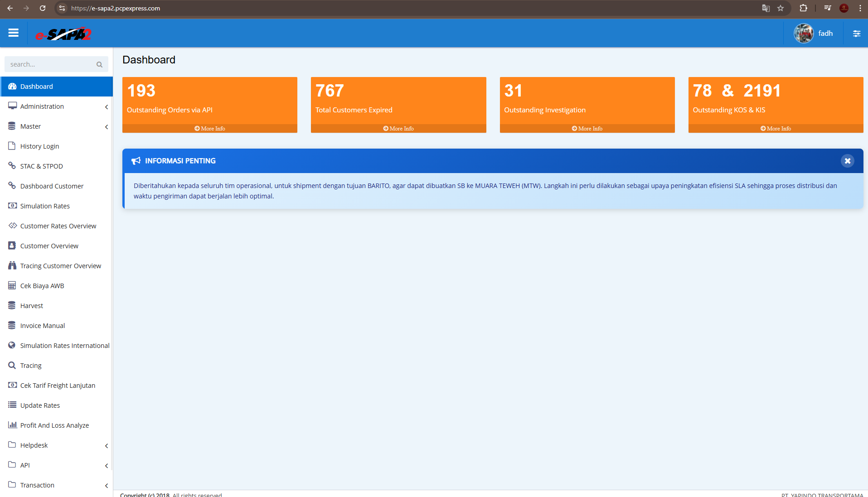The height and width of the screenshot is (497, 868).
Task: Reload the page using browser refresh
Action: point(43,8)
